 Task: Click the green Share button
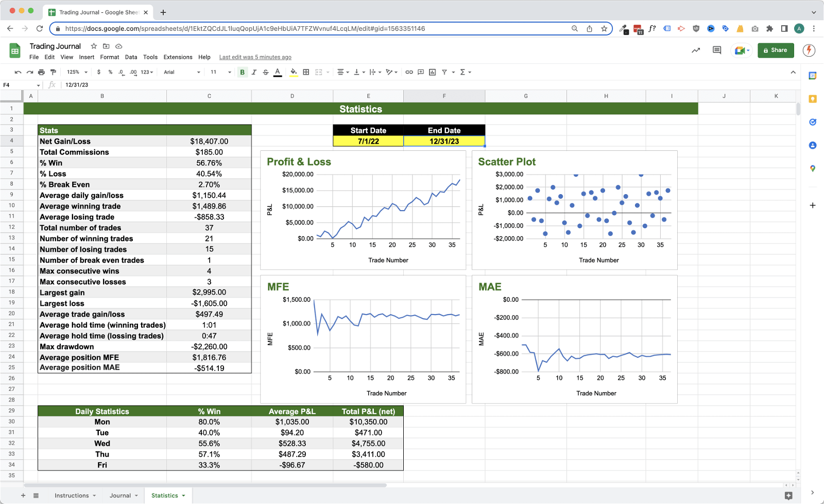tap(775, 50)
